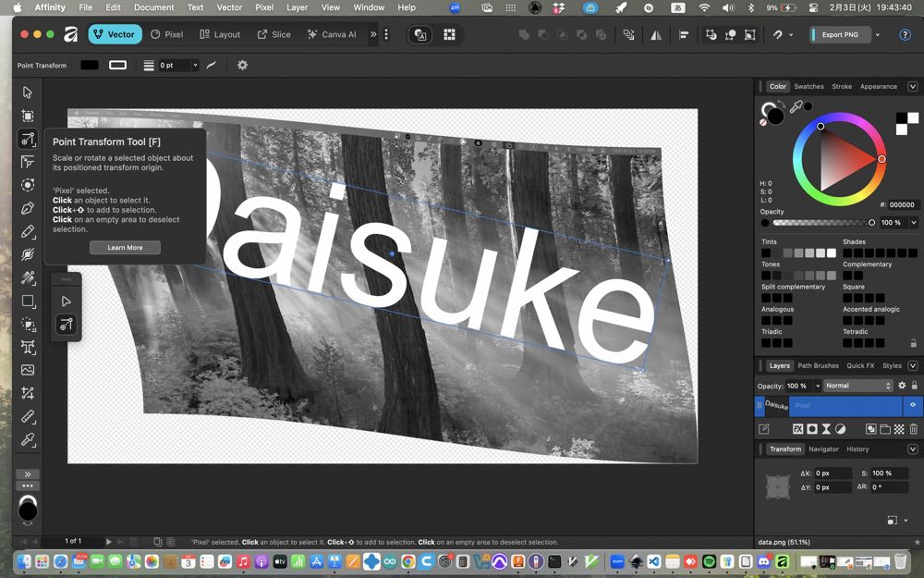This screenshot has width=924, height=578.
Task: Toggle the text frame view mode button
Action: (420, 35)
